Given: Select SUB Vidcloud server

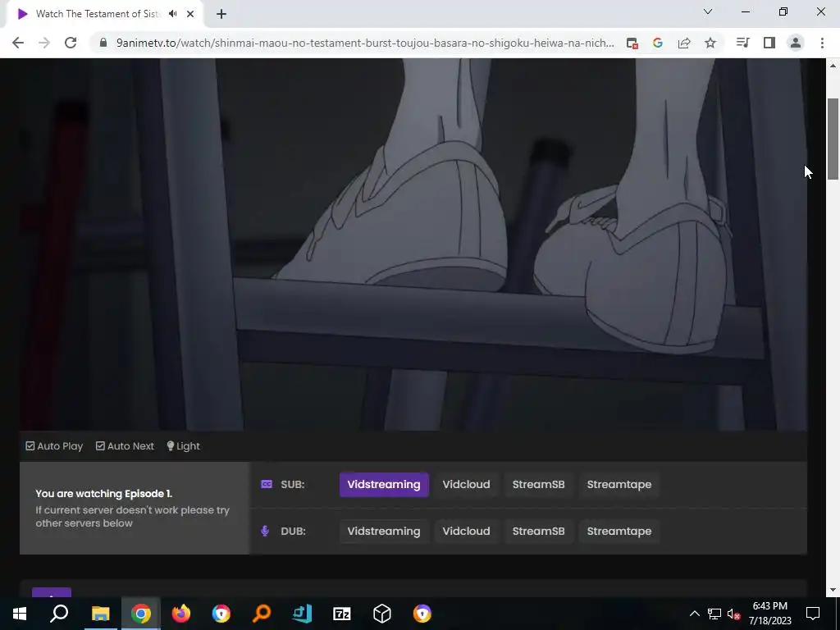Looking at the screenshot, I should (466, 484).
